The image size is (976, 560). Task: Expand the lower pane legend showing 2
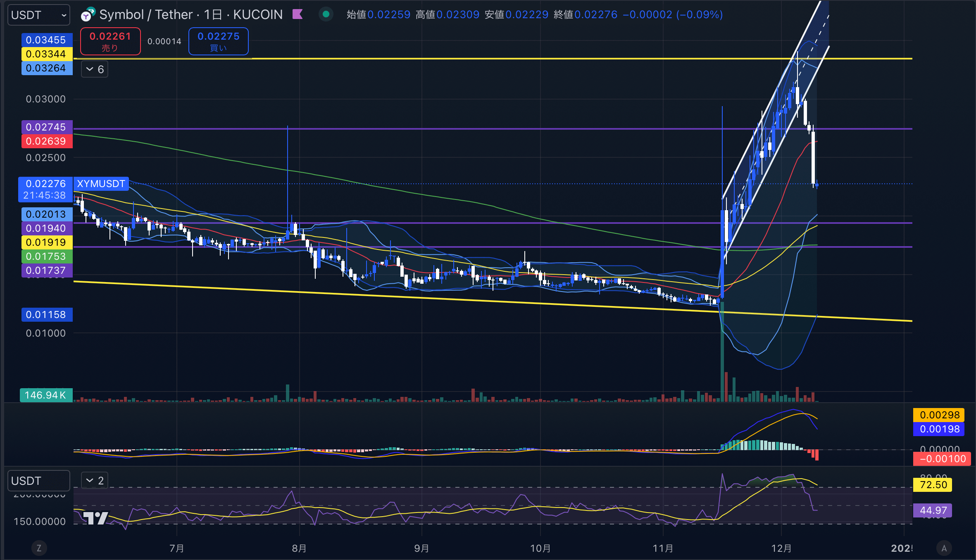tap(95, 481)
